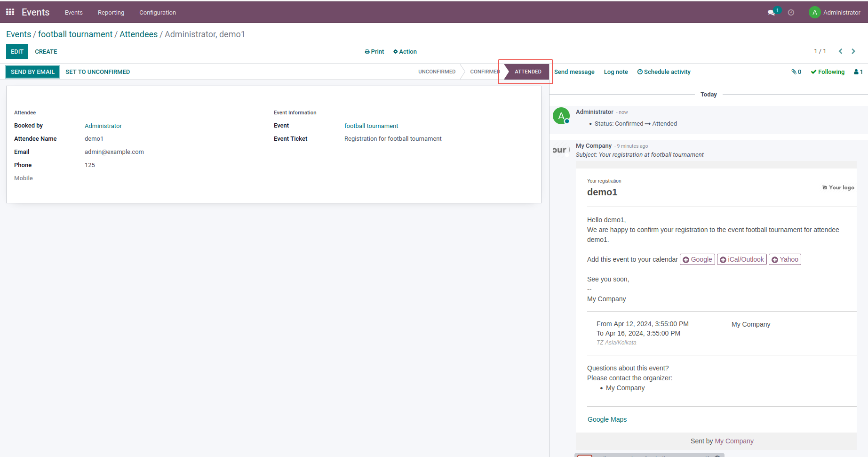Click From Apr 12, 2024 date line
The image size is (868, 457).
643,324
